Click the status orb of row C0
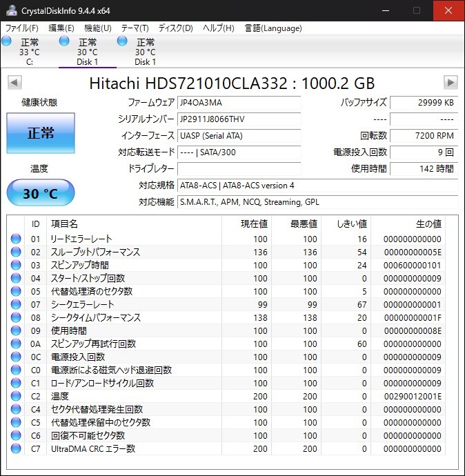Viewport: 465px width, 476px height. click(16, 370)
